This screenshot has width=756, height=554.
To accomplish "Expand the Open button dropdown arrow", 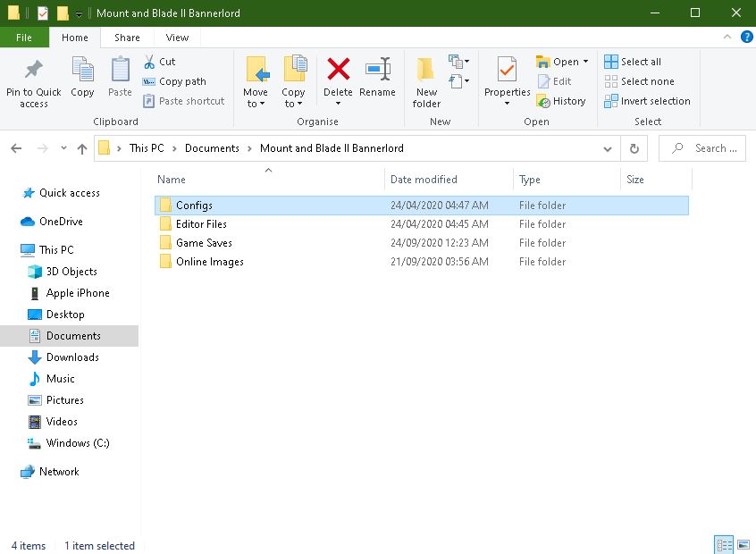I will (x=585, y=62).
